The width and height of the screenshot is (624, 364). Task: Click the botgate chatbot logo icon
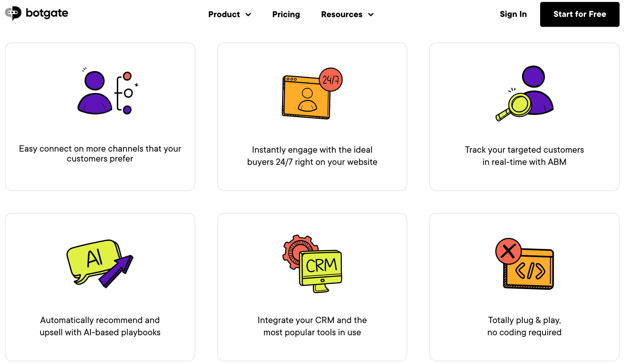[13, 13]
